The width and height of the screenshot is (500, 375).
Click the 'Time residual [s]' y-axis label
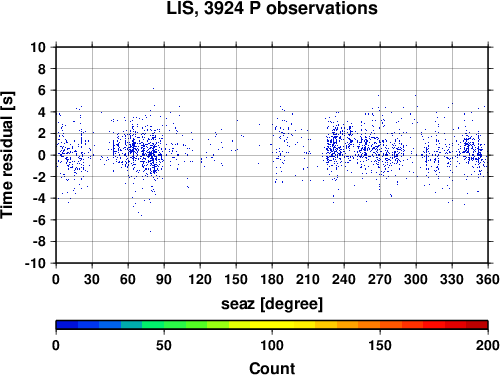8,155
